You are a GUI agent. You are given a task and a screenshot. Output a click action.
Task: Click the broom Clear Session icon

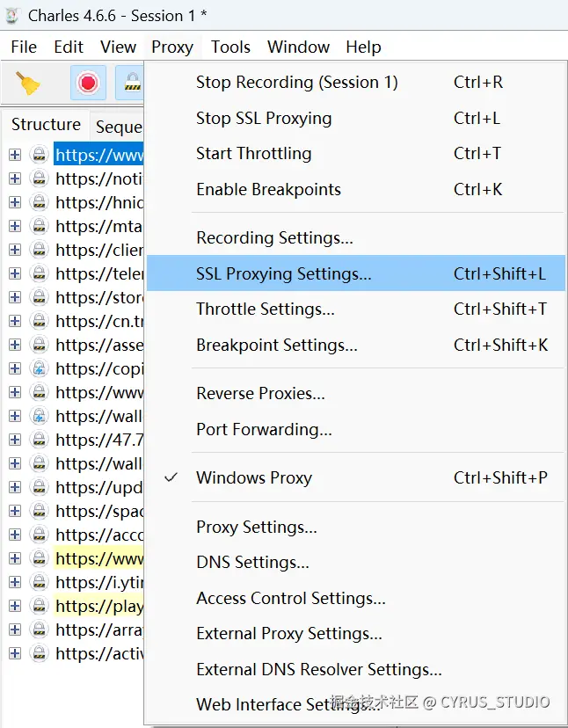[28, 84]
